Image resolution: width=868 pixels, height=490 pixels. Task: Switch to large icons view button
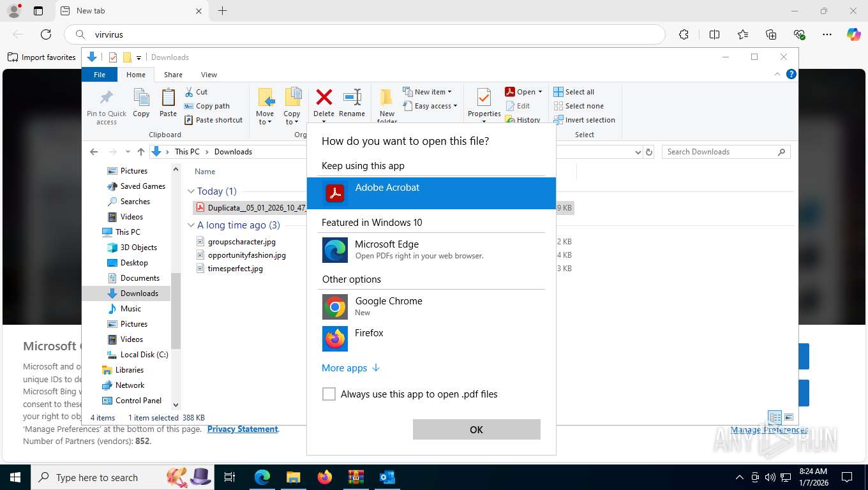[x=789, y=418]
